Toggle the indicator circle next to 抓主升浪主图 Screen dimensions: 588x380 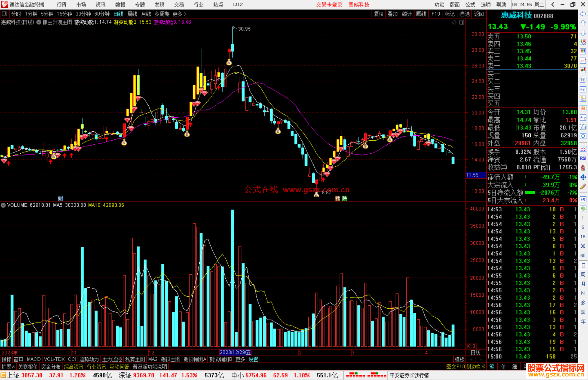tap(39, 22)
